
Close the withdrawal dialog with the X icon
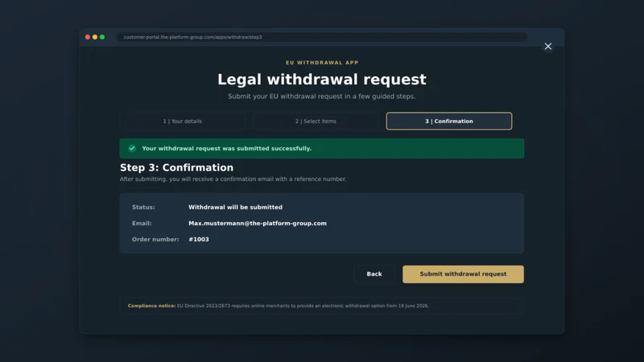coord(548,47)
